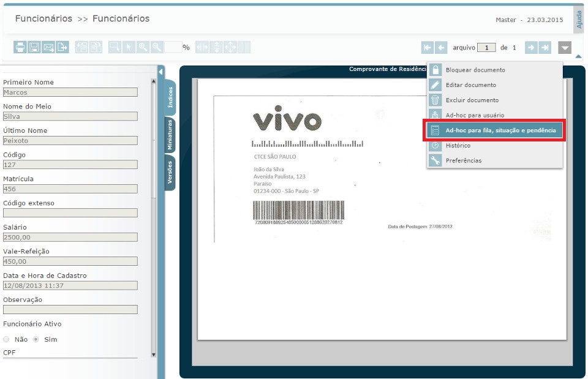Screen dimensions: 588x379
Task: Click the print icon in the toolbar
Action: click(x=20, y=47)
